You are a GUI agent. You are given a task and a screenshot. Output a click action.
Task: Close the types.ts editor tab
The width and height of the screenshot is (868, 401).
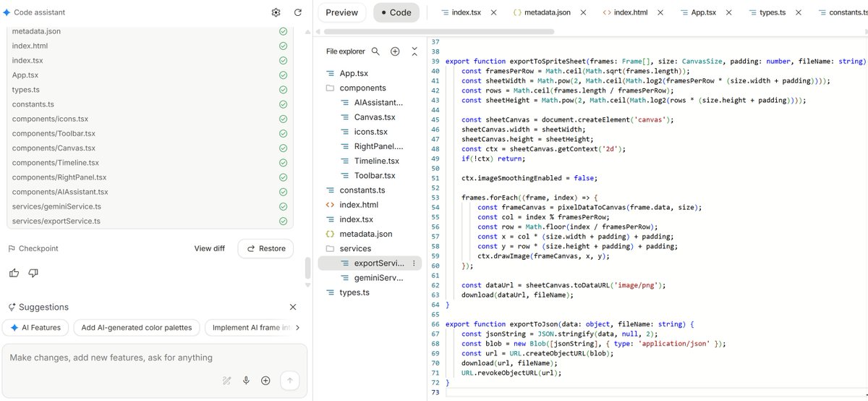click(799, 12)
